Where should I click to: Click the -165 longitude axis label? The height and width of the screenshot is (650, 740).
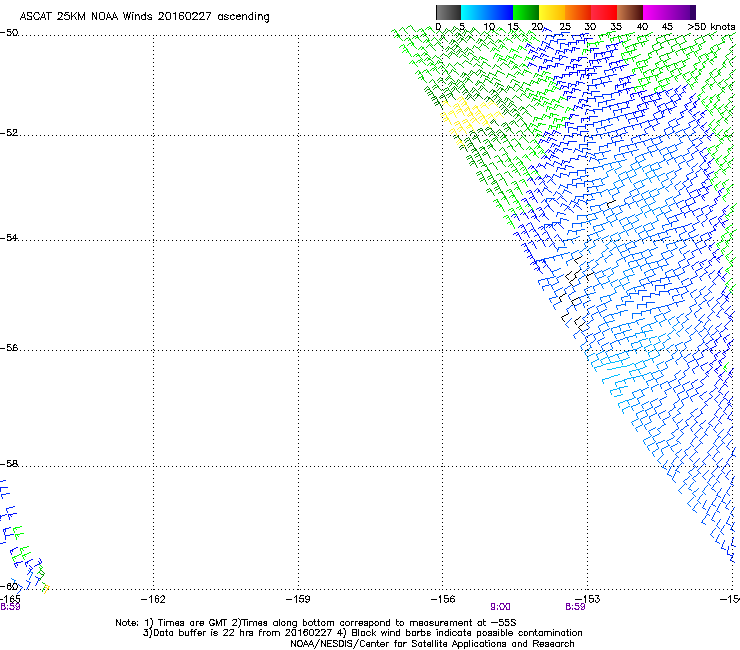(10, 599)
